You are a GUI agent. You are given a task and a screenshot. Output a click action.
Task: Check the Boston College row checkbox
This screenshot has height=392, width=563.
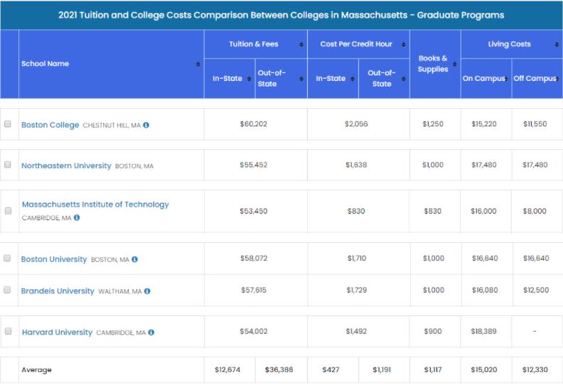[x=8, y=124]
